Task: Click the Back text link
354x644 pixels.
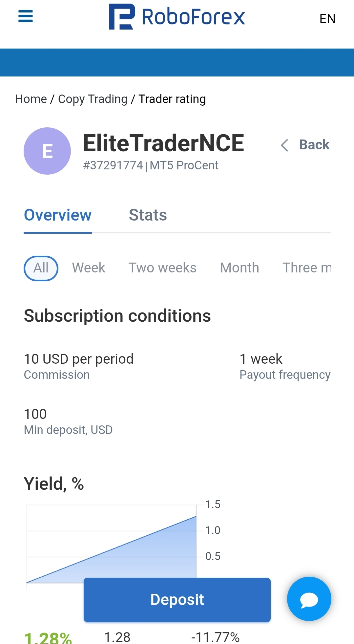Action: pos(314,145)
